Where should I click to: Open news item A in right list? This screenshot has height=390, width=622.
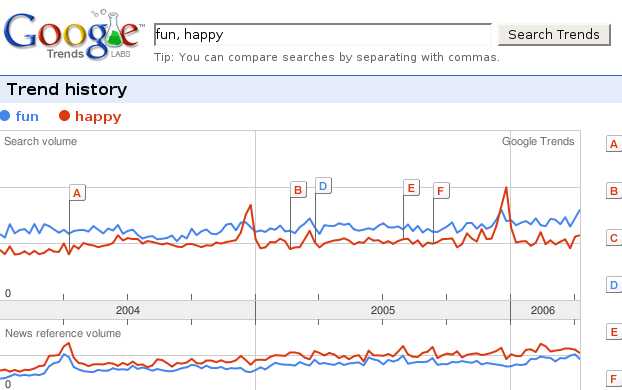(614, 144)
